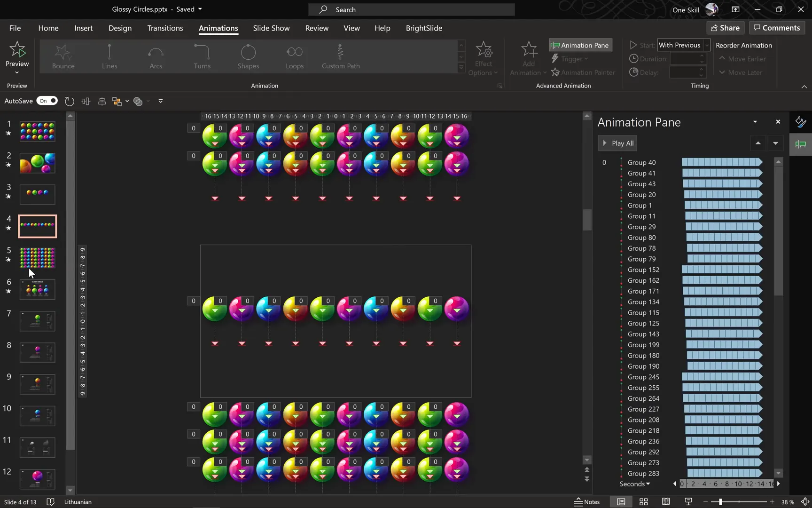The height and width of the screenshot is (508, 812).
Task: Open the Seconds timeline dropdown
Action: [x=634, y=484]
